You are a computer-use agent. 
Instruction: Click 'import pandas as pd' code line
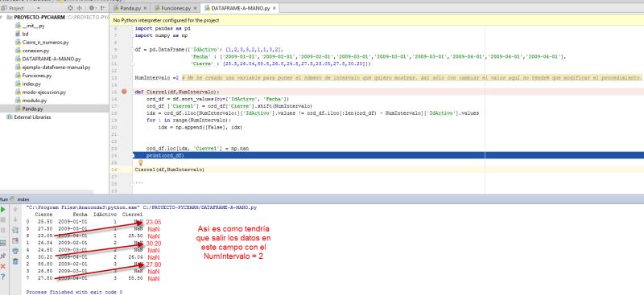(x=163, y=29)
